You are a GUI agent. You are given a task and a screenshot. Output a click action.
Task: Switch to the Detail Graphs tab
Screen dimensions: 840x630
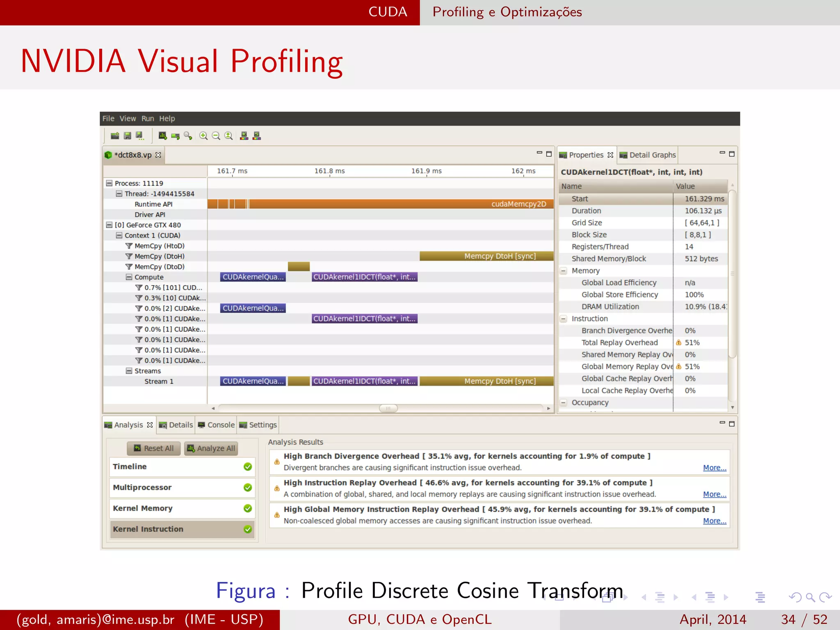click(x=648, y=155)
